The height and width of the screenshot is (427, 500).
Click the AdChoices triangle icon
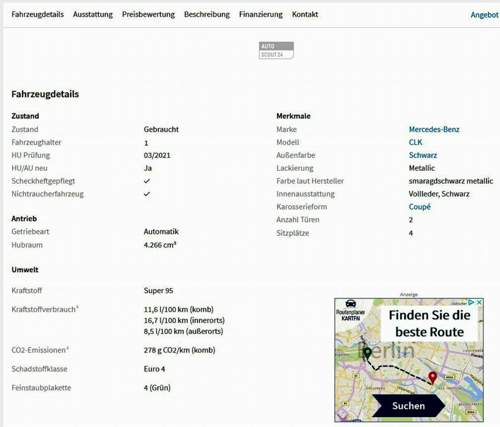click(471, 302)
